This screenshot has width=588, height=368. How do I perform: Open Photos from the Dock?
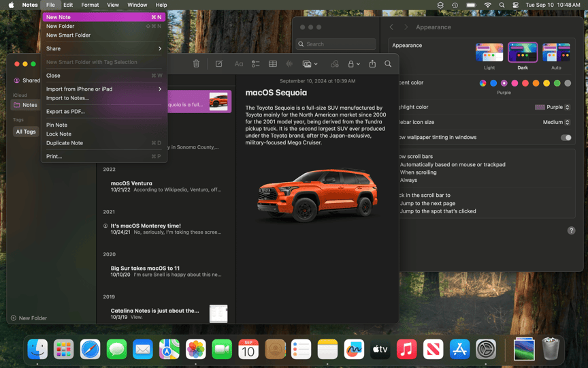tap(196, 349)
